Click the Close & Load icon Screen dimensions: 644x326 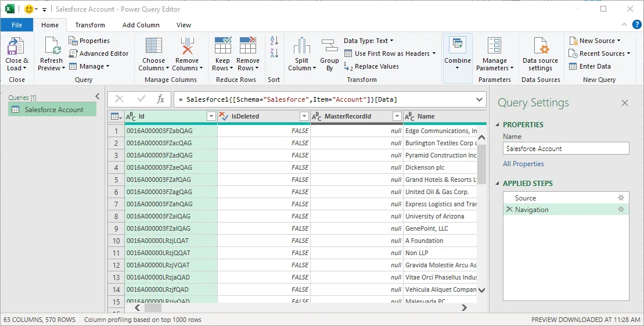pos(16,46)
